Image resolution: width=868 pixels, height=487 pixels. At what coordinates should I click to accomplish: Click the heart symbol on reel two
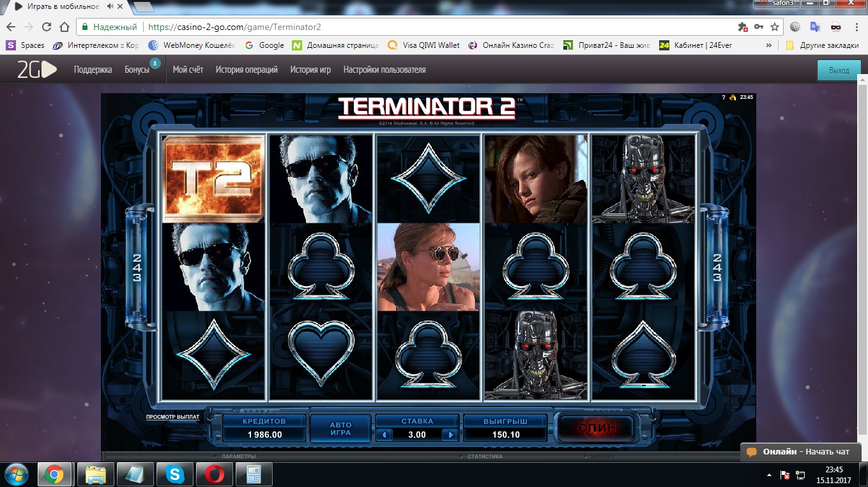tap(321, 355)
